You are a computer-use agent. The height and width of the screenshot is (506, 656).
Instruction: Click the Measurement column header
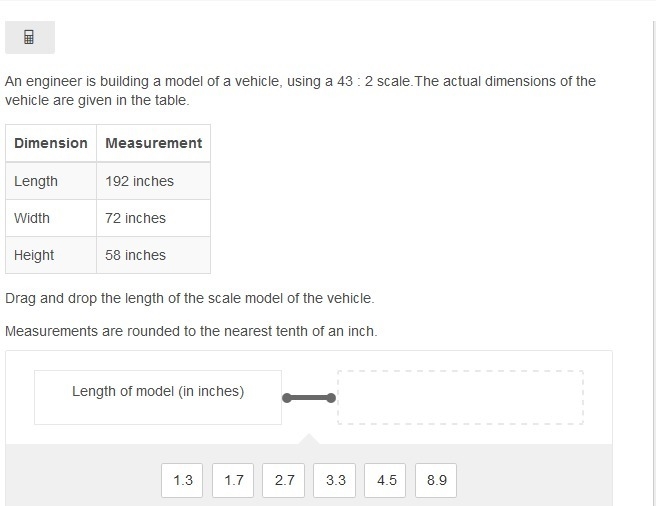pyautogui.click(x=154, y=143)
